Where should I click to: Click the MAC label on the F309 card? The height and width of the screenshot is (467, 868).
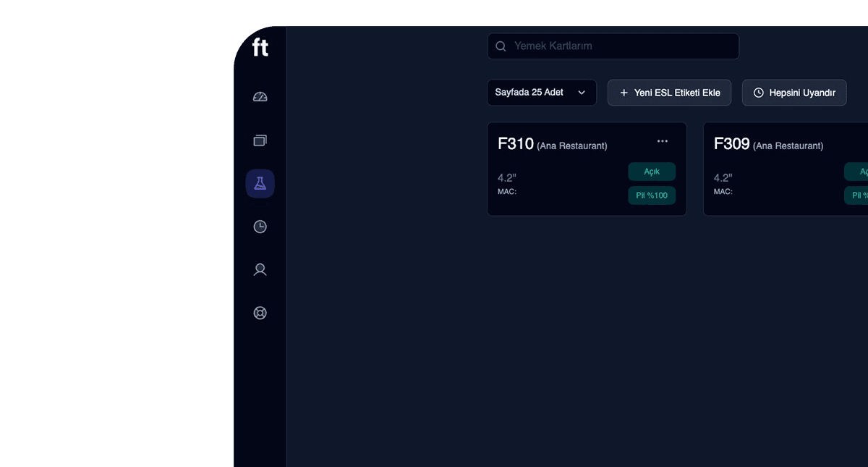click(723, 192)
